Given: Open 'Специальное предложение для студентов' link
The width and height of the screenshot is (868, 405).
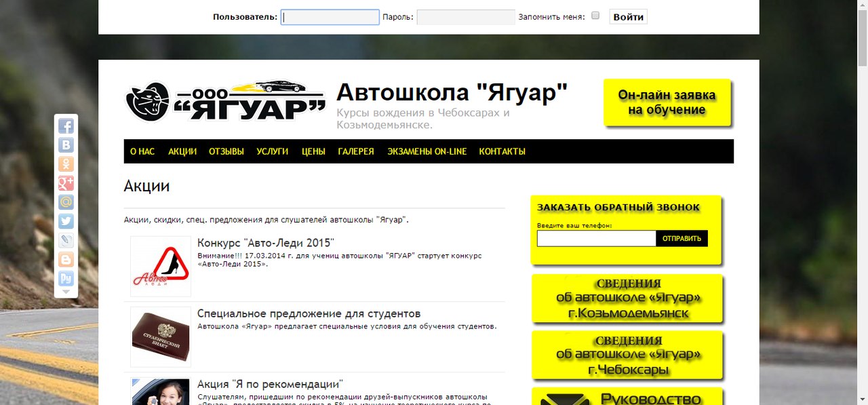Looking at the screenshot, I should 309,313.
